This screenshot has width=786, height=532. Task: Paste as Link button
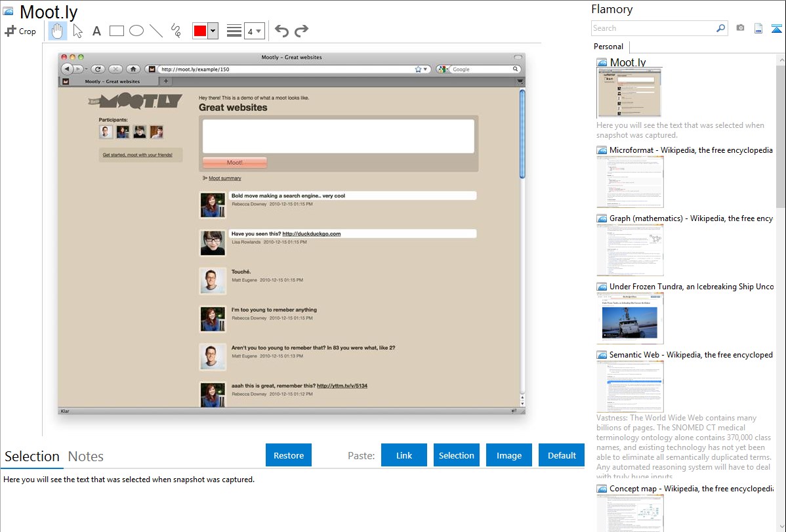(404, 455)
